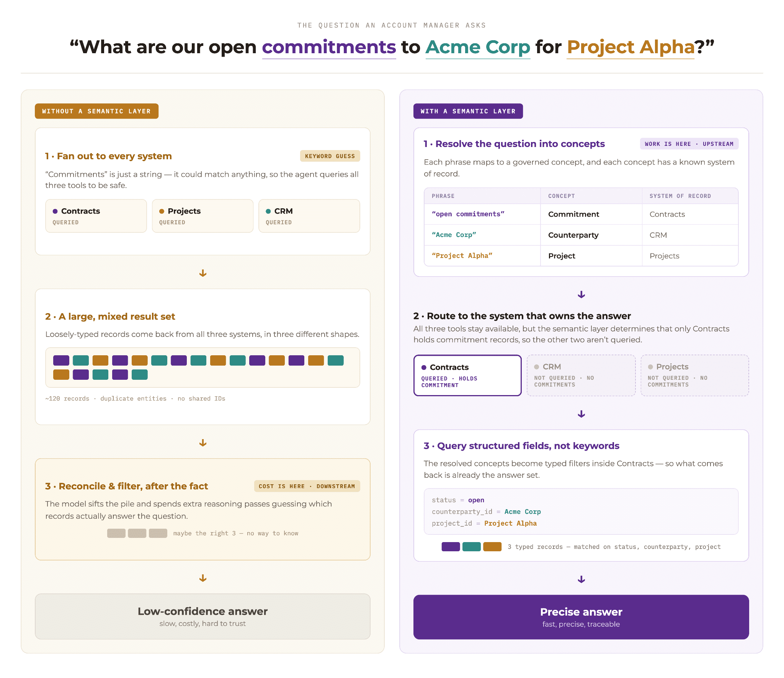Open the WITHOUT A SEMANTIC LAYER label

coord(96,111)
